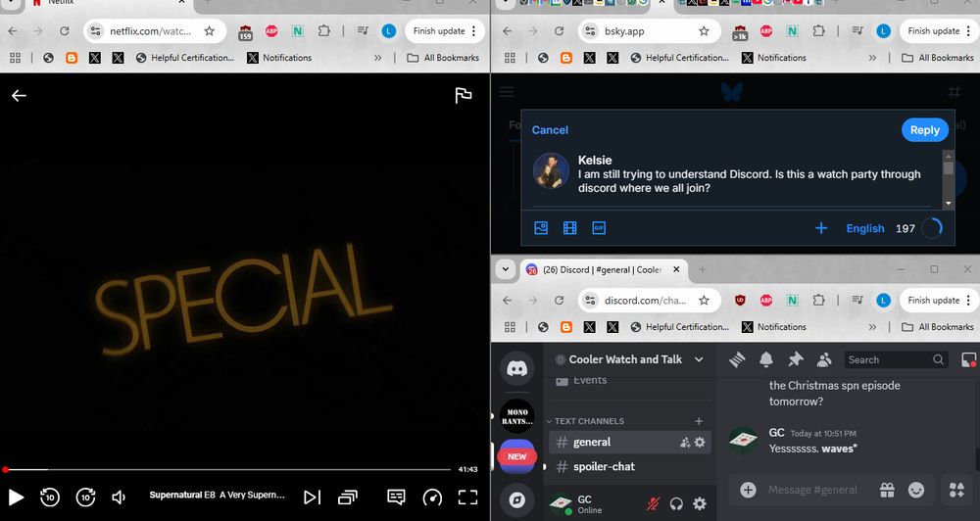The image size is (980, 521).
Task: Open Discord user settings gear
Action: (700, 503)
